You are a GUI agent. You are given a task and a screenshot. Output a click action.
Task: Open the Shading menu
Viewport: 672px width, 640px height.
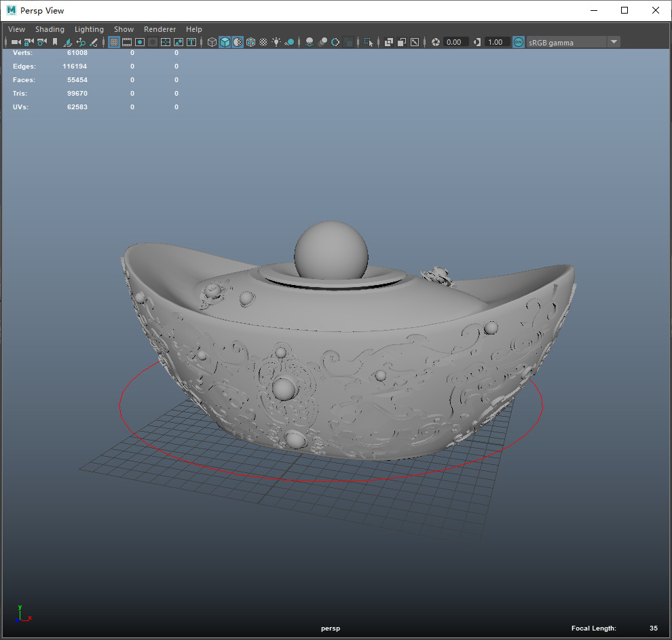[50, 29]
